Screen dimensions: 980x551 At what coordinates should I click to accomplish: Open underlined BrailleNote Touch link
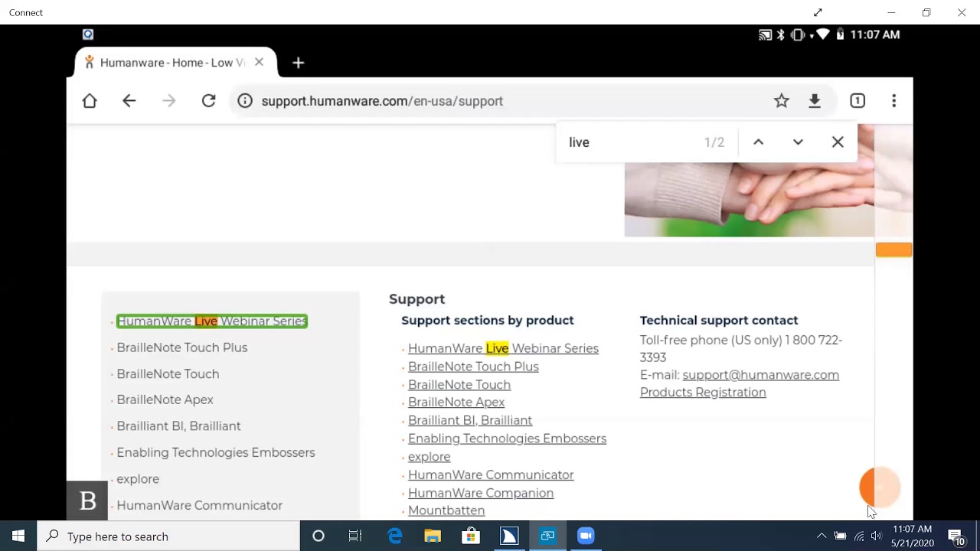[459, 385]
